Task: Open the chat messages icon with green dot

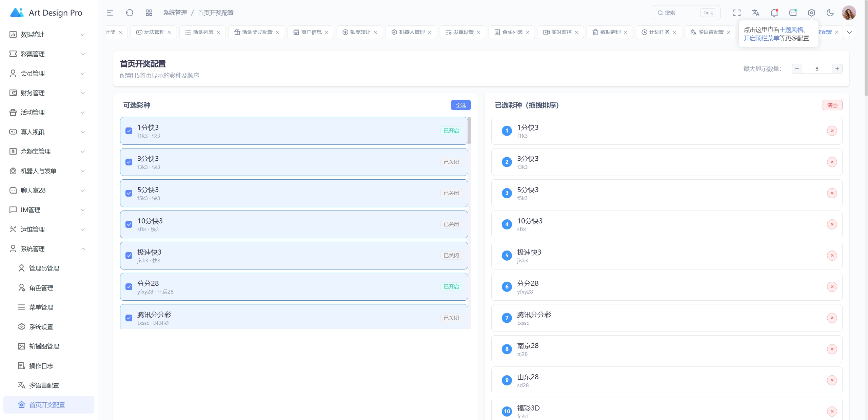Action: (x=792, y=13)
